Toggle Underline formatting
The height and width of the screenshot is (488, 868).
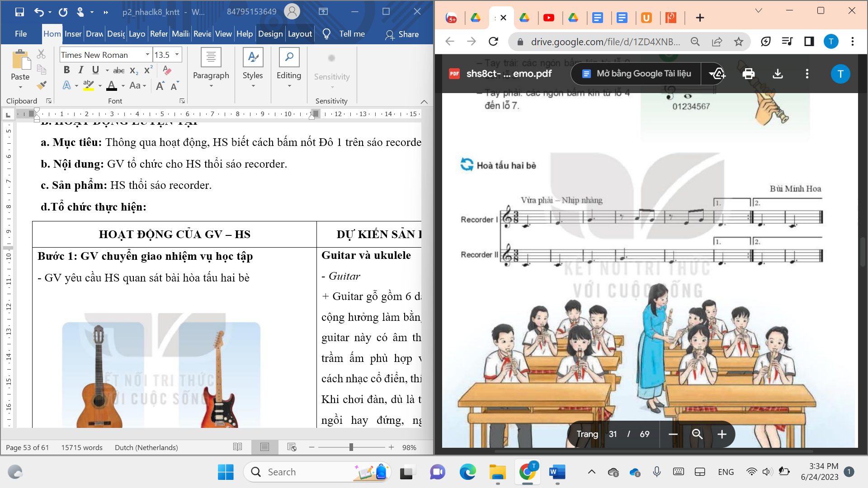tap(95, 70)
